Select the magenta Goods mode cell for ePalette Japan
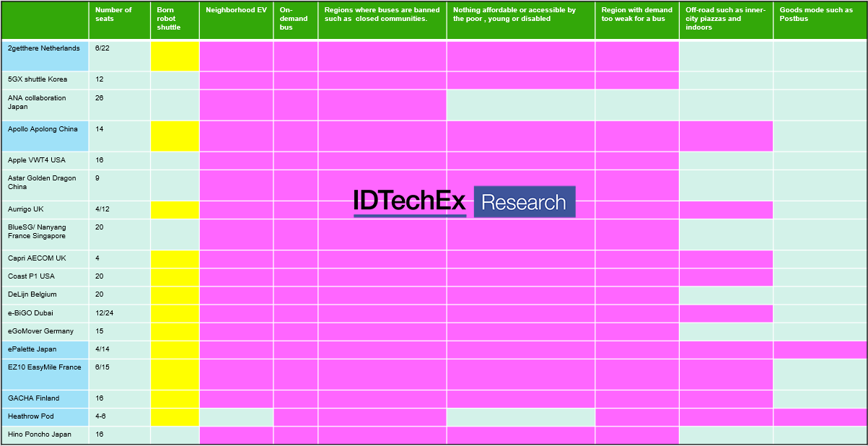This screenshot has width=868, height=446. click(x=820, y=349)
